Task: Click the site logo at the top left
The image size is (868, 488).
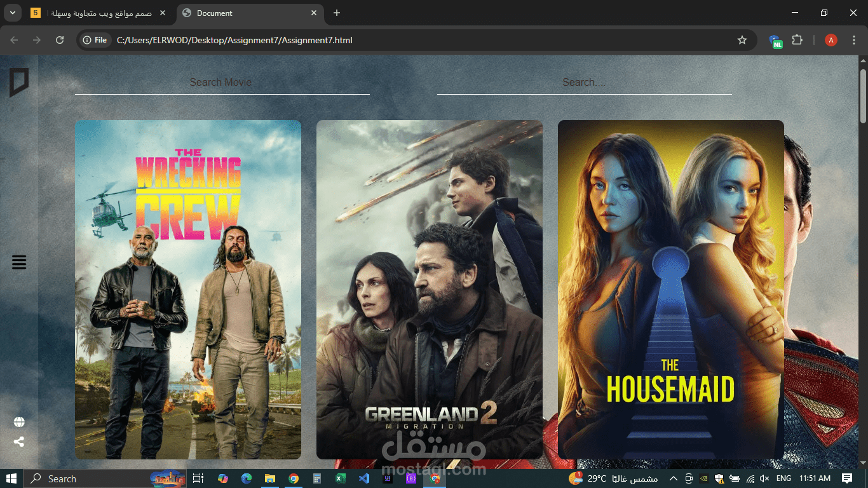Action: tap(19, 83)
